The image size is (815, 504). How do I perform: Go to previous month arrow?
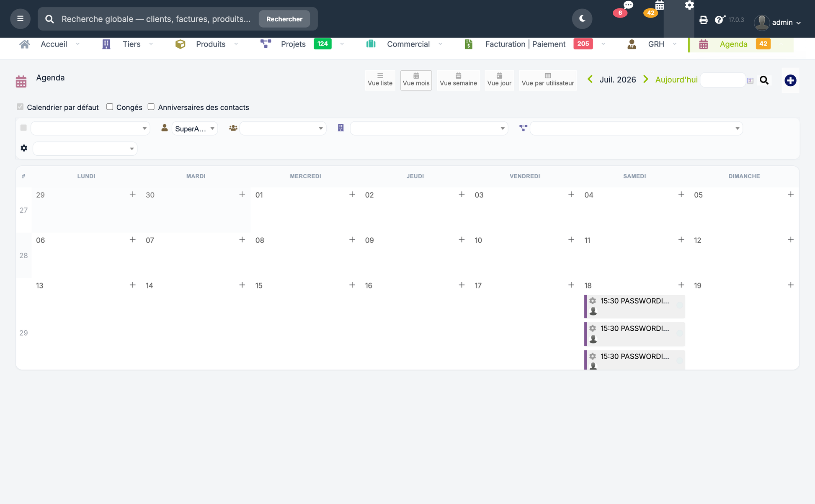coord(590,79)
